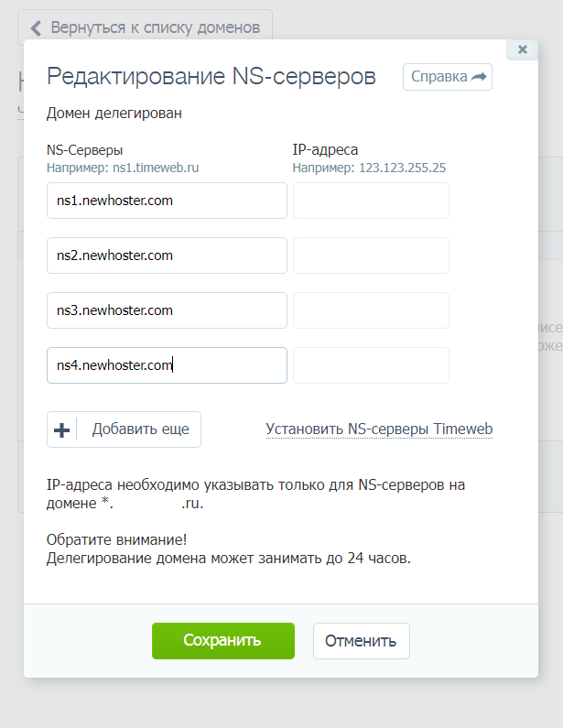The width and height of the screenshot is (563, 728).
Task: Save changes with the Сохранить button
Action: 223,641
